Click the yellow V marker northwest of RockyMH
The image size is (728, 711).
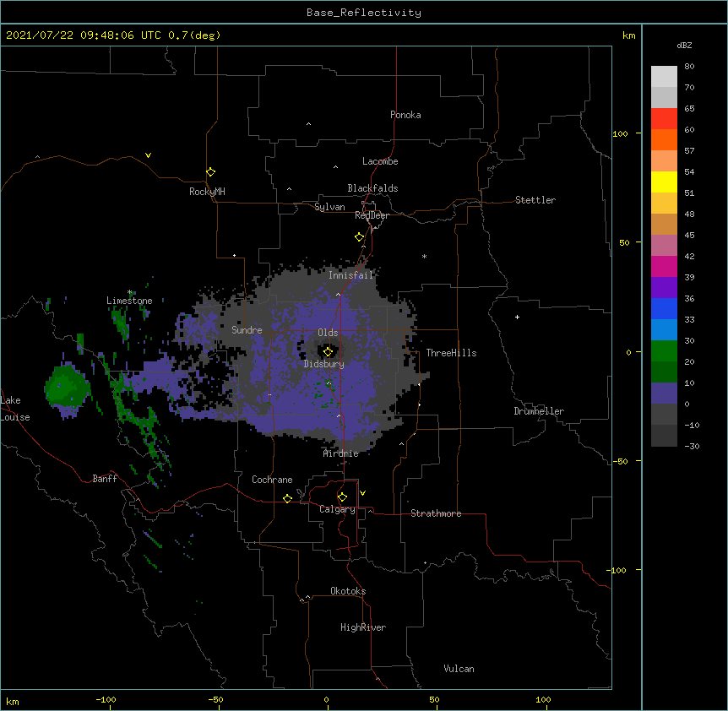pos(148,155)
